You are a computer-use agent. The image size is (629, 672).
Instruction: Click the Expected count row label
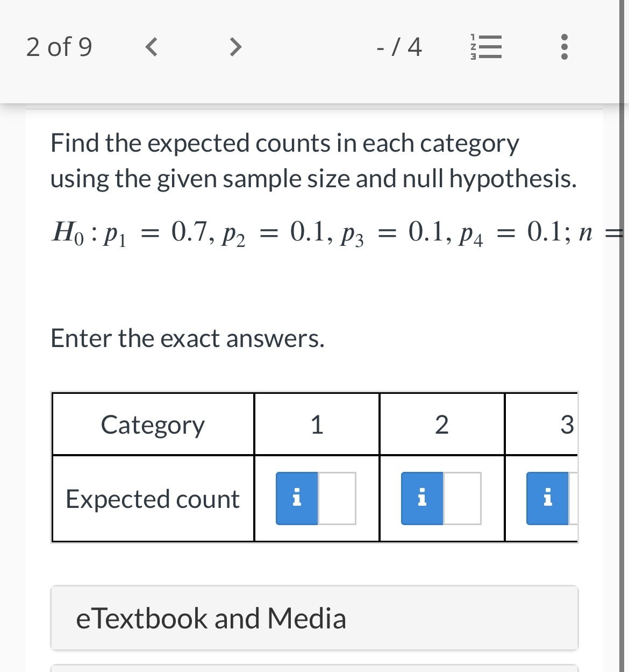pyautogui.click(x=153, y=499)
